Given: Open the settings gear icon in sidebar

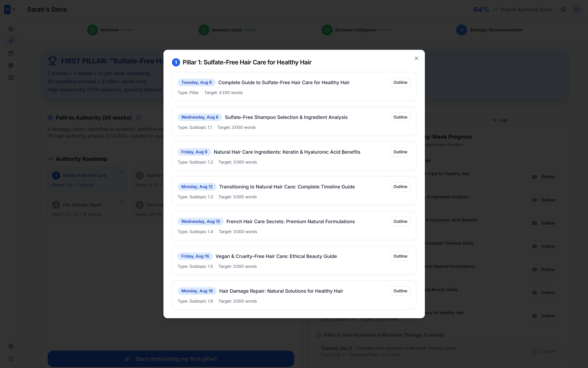Looking at the screenshot, I should click(x=11, y=346).
